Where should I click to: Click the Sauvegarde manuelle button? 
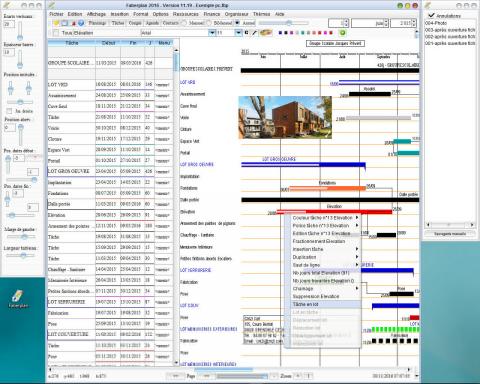coord(450,234)
